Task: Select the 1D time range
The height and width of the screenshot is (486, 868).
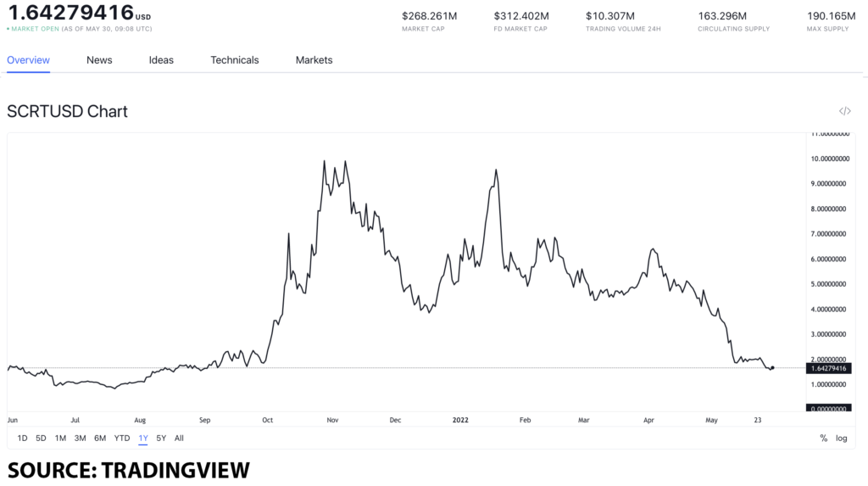Action: (x=22, y=438)
